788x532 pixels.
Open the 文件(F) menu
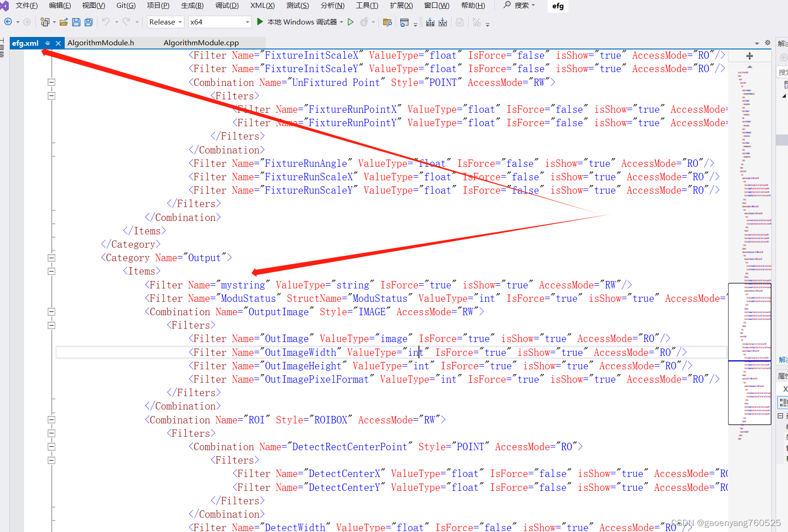point(26,6)
